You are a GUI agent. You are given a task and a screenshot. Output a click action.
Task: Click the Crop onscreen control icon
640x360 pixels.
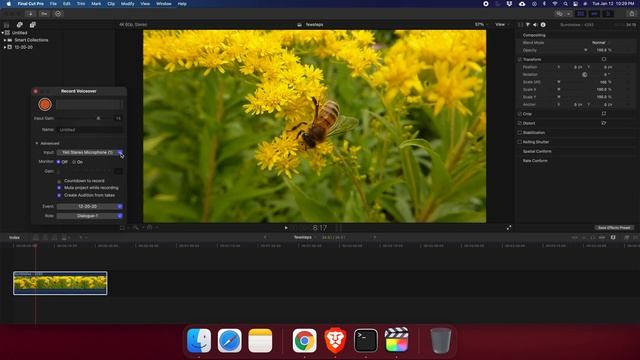point(604,114)
